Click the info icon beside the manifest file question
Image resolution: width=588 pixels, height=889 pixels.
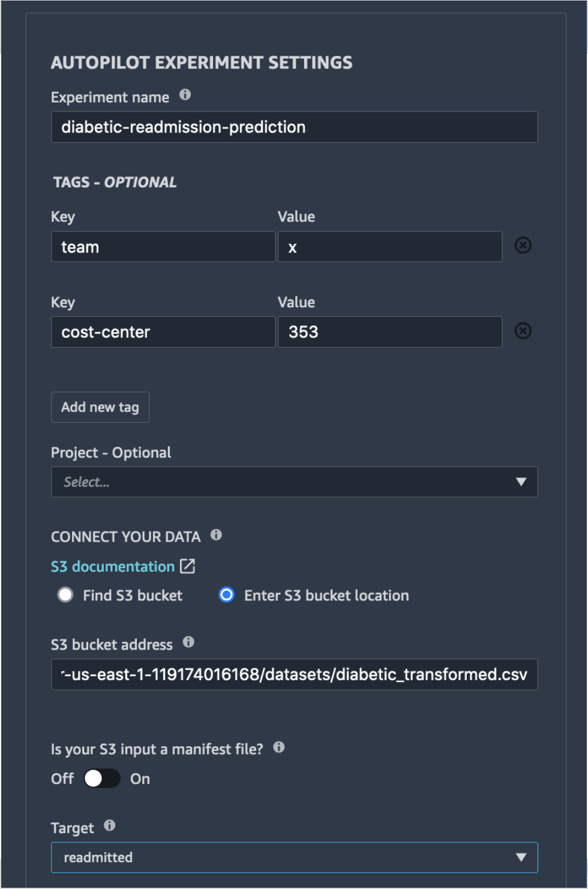[279, 747]
